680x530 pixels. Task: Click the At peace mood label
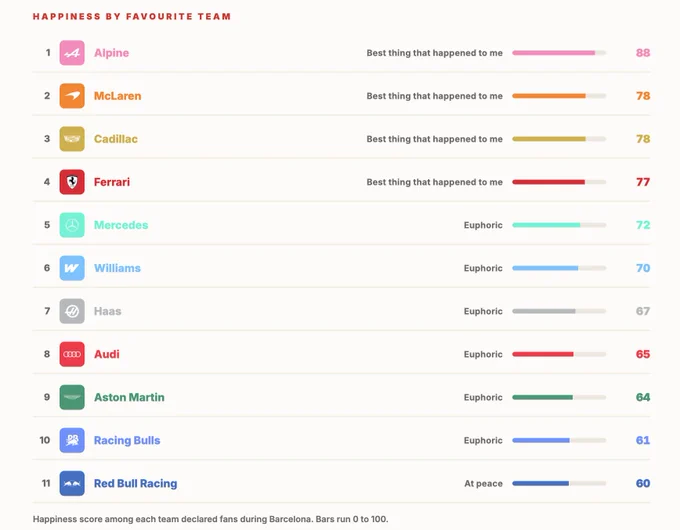(x=483, y=484)
